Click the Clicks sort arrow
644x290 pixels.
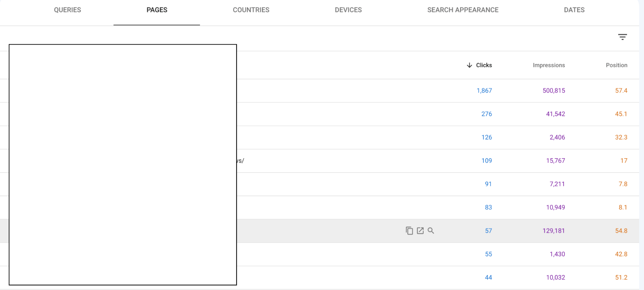click(469, 65)
